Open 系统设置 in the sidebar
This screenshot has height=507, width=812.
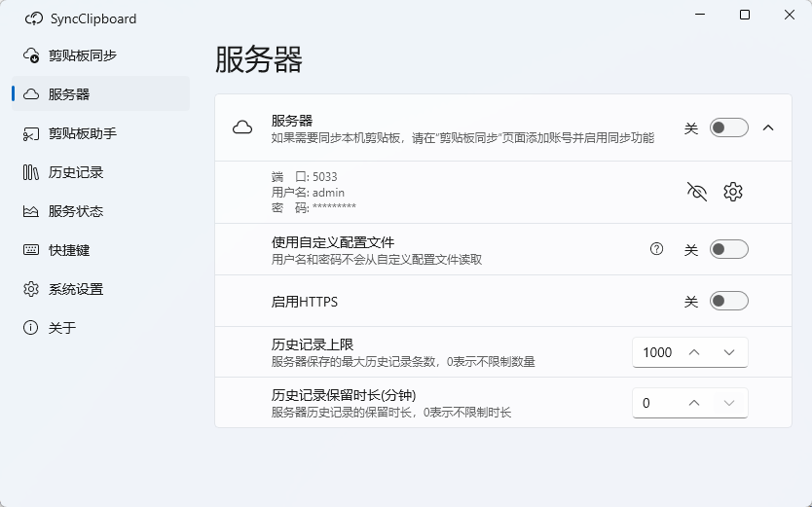tap(100, 289)
